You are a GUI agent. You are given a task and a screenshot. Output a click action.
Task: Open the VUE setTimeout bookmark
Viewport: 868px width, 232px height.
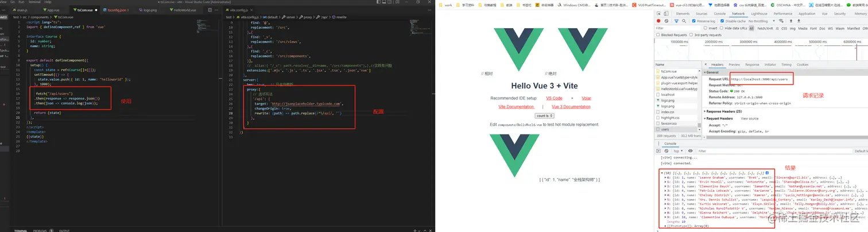[x=648, y=5]
